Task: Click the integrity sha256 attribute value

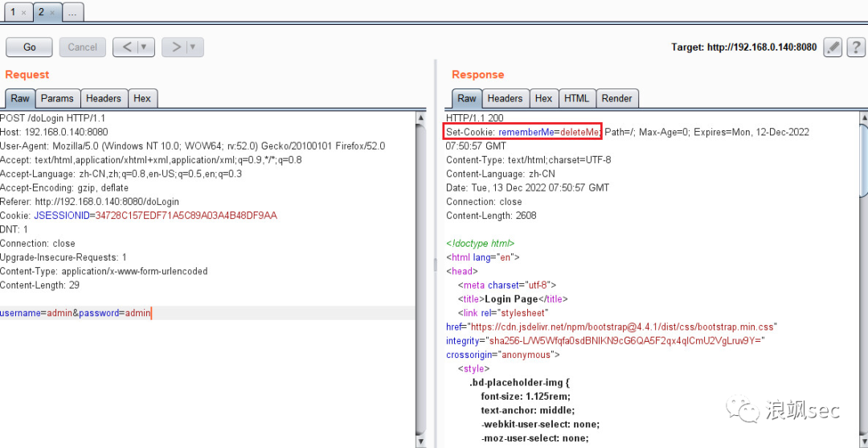Action: tap(625, 340)
